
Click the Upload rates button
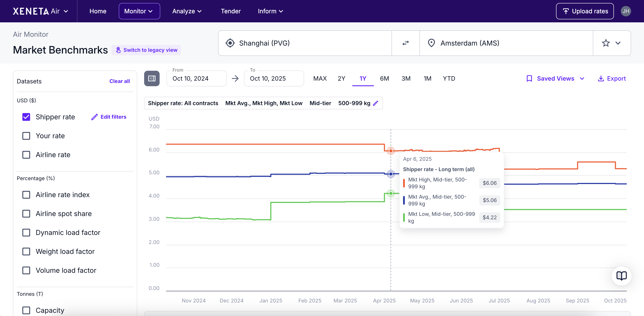[584, 11]
